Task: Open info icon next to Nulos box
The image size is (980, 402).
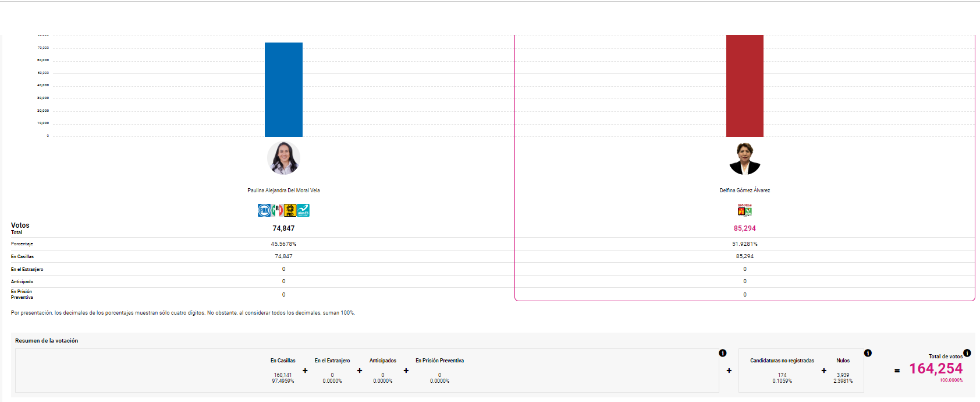Action: tap(867, 353)
